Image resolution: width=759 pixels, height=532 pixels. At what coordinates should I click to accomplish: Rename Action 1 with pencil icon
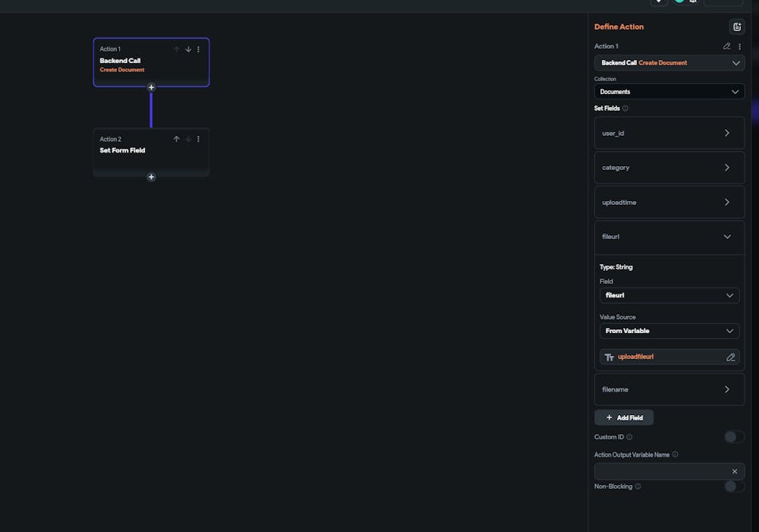726,46
